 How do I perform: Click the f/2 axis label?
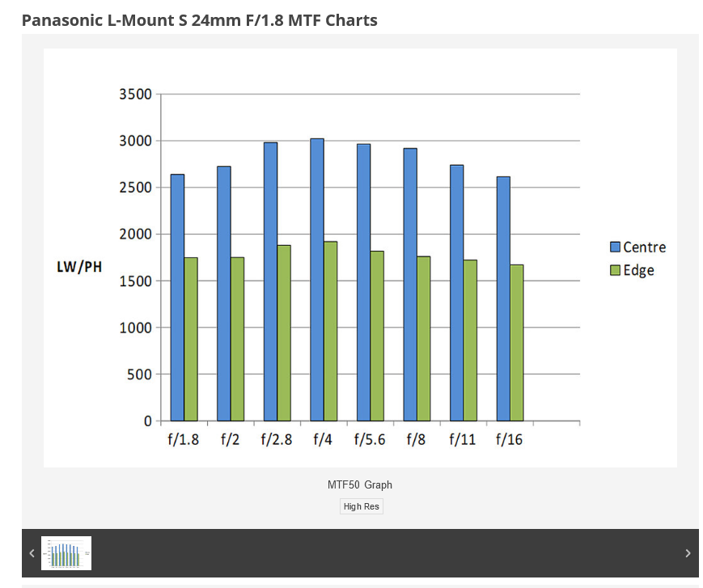click(230, 440)
